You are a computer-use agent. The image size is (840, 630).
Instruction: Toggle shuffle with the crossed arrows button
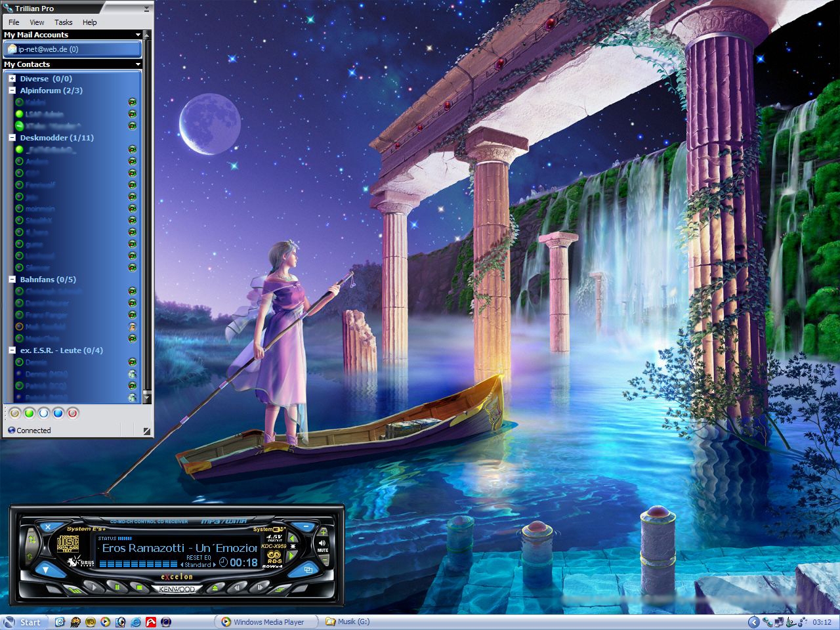coord(32,539)
